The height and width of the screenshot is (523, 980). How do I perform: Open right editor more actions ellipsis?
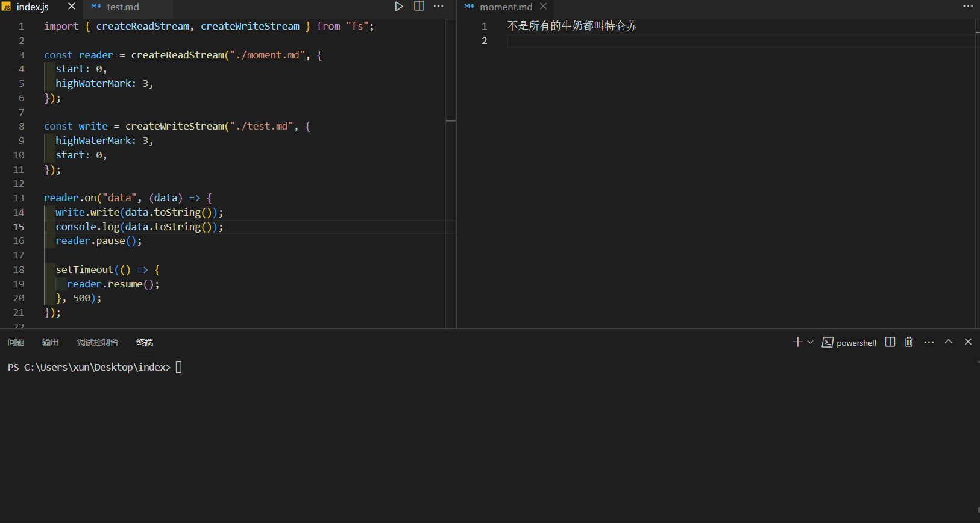click(x=968, y=7)
